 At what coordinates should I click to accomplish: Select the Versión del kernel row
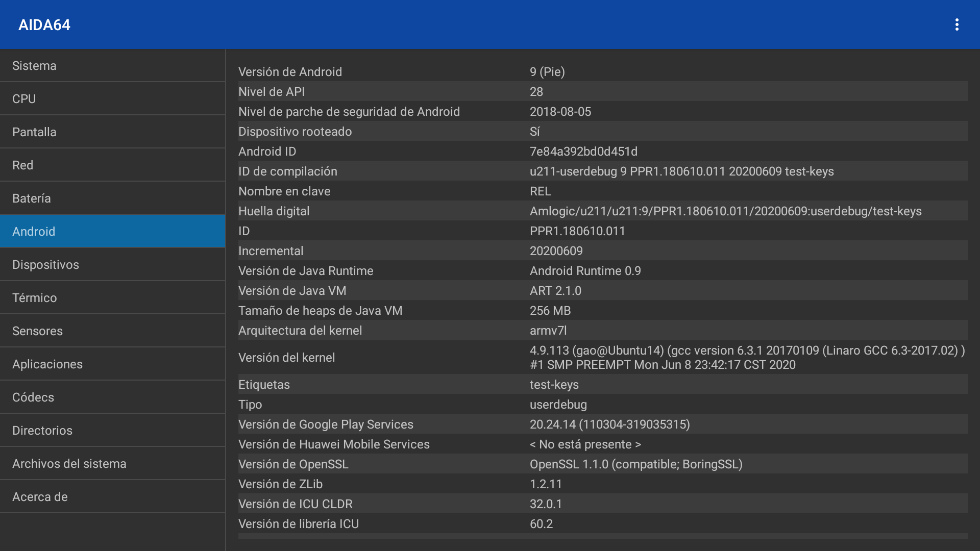point(602,358)
